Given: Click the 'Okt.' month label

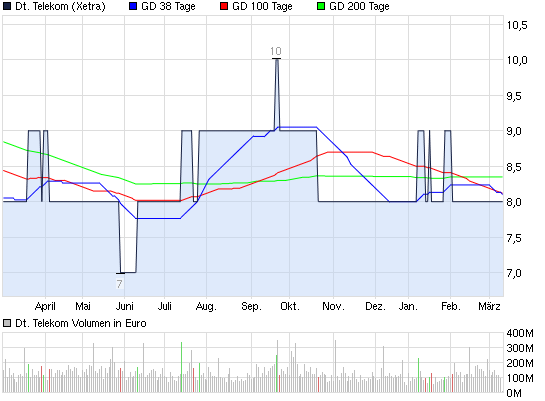Looking at the screenshot, I should (x=290, y=306).
